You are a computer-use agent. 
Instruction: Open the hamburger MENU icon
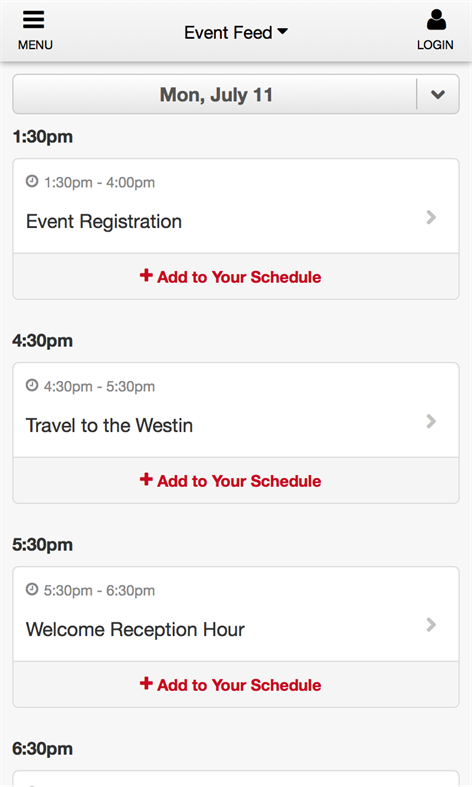[x=34, y=20]
